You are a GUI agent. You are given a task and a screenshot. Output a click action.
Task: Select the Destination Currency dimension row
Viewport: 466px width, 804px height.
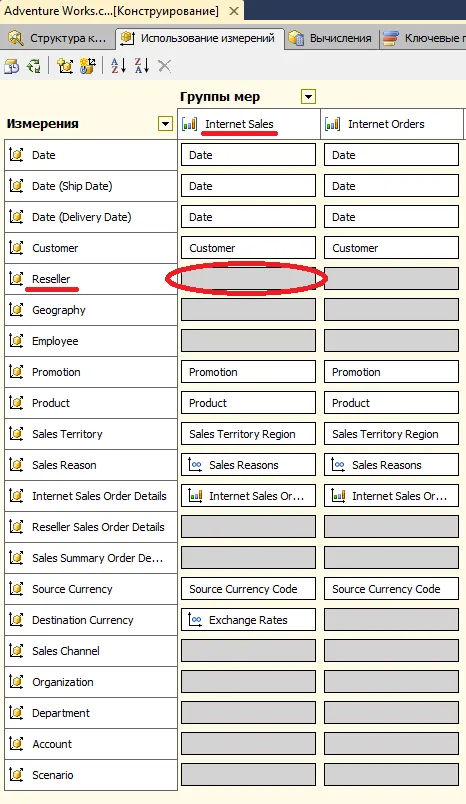(91, 619)
